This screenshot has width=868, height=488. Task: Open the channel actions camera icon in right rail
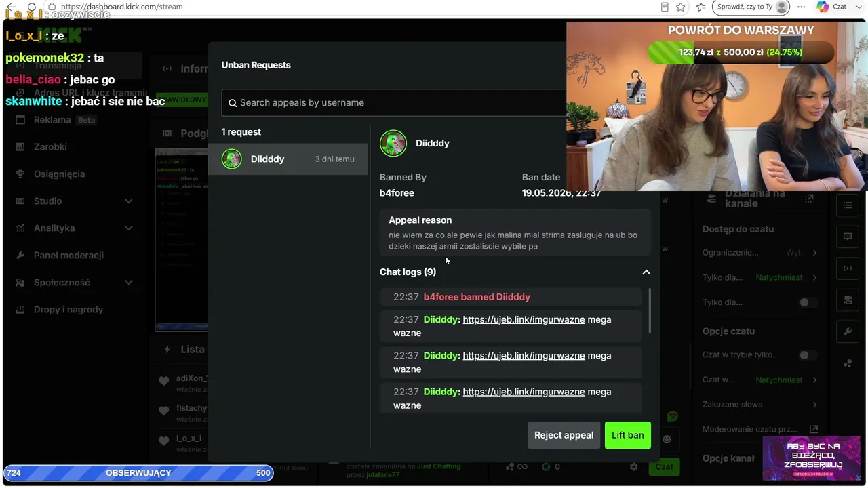[848, 300]
